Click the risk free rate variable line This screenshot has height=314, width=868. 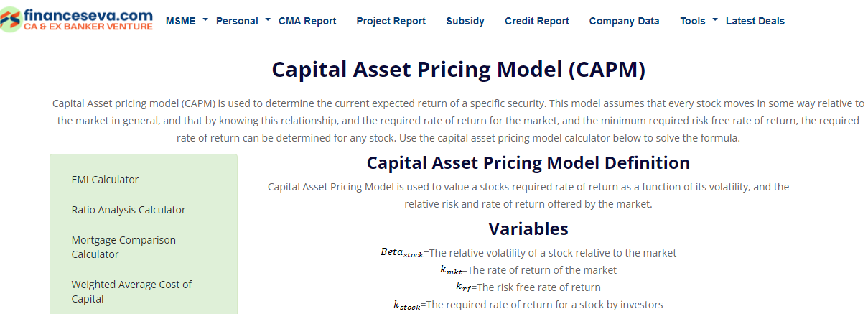tap(528, 287)
